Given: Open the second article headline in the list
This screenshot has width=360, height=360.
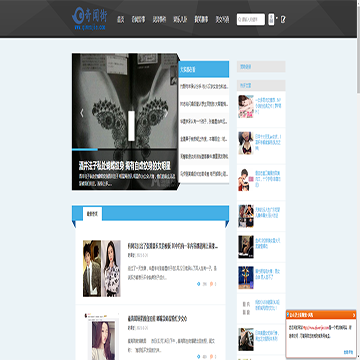Looking at the screenshot, I should point(157,319).
